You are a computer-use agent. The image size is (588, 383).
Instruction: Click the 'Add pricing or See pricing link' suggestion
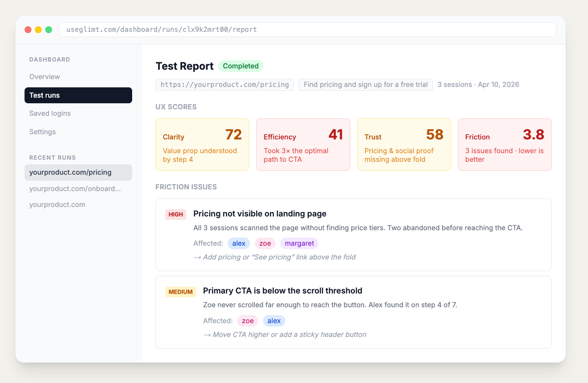[275, 257]
